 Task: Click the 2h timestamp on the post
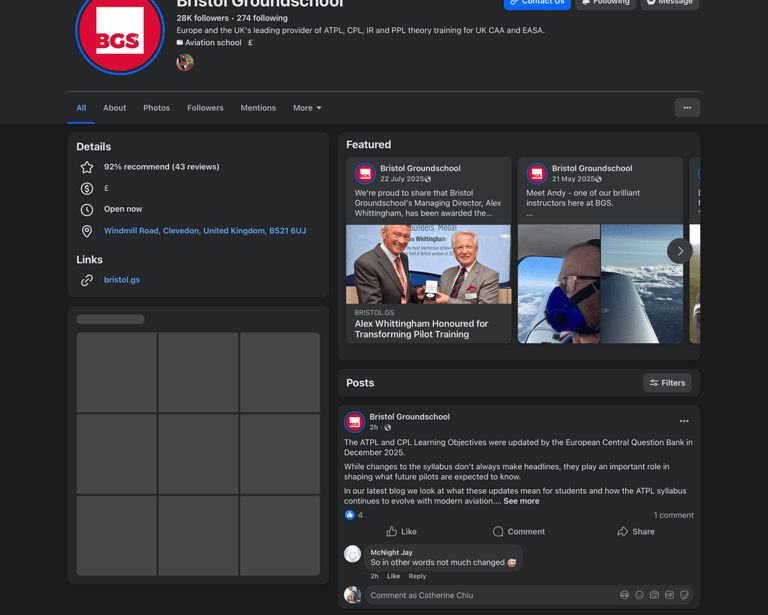pyautogui.click(x=374, y=427)
